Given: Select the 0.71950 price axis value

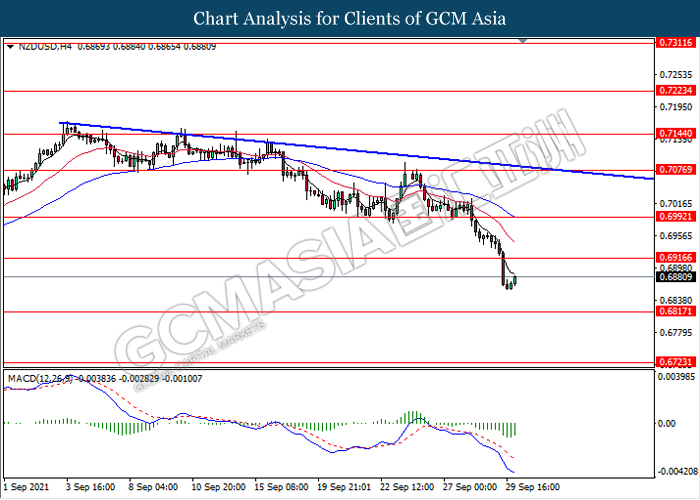Looking at the screenshot, I should [675, 107].
